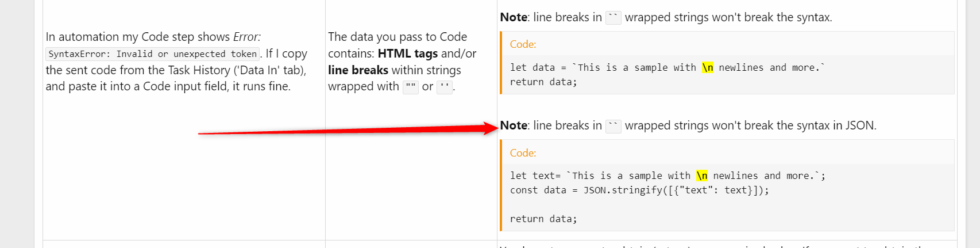Click the 'Task History' sentence text
This screenshot has width=980, height=248.
176,70
